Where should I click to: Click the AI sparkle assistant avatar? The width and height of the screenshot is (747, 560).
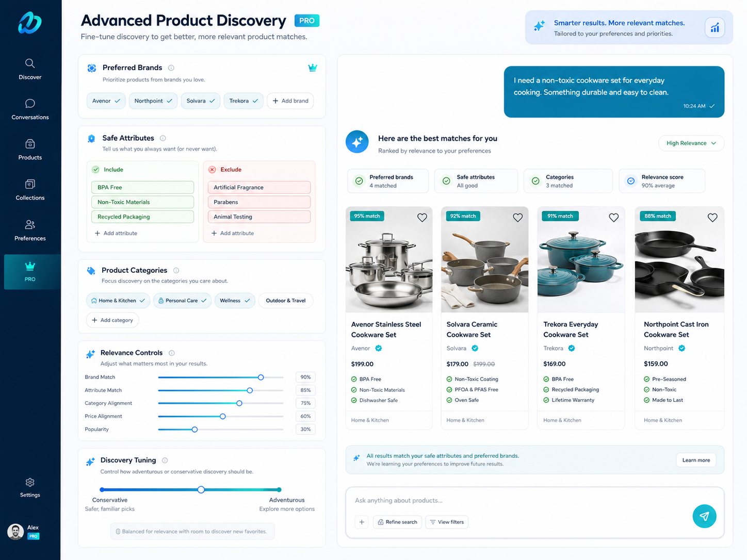click(x=357, y=142)
